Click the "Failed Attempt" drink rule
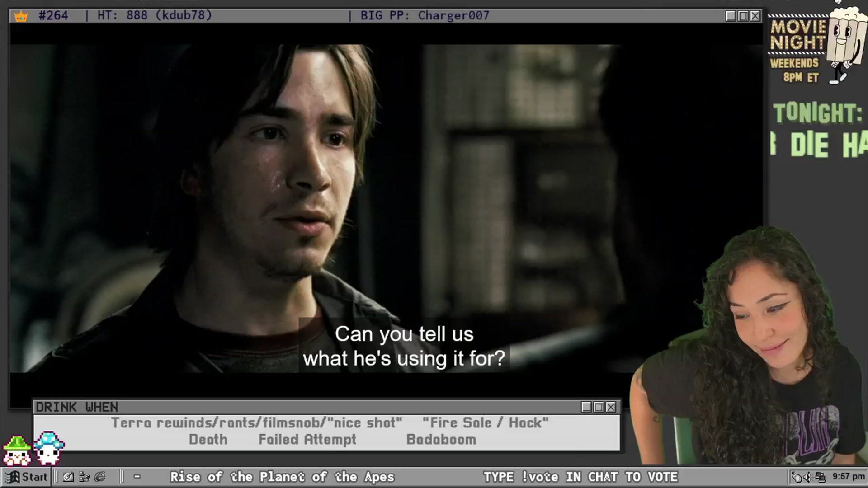The height and width of the screenshot is (488, 868). 307,440
